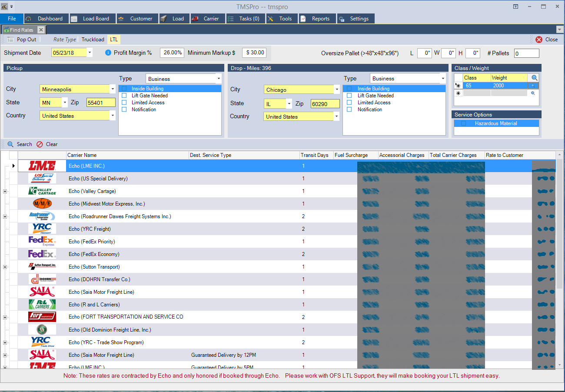This screenshot has width=565, height=392.
Task: Check Drop Inside Building option
Action: tap(349, 89)
